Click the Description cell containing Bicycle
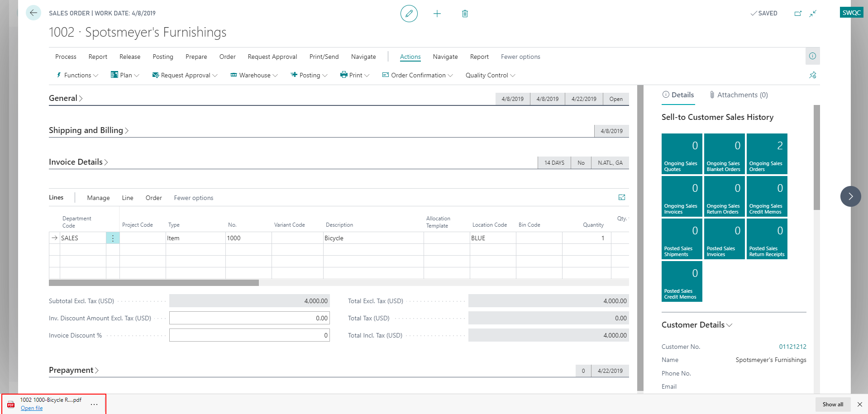 pyautogui.click(x=373, y=238)
